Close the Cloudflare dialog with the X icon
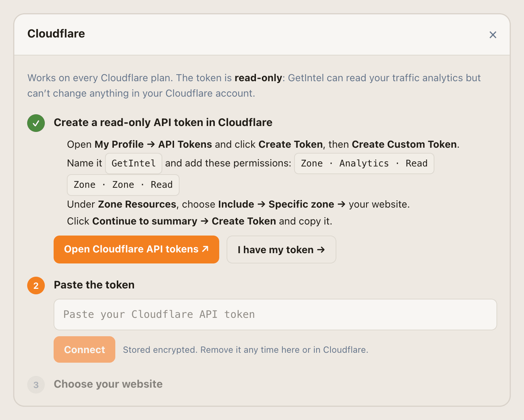524x420 pixels. tap(493, 35)
